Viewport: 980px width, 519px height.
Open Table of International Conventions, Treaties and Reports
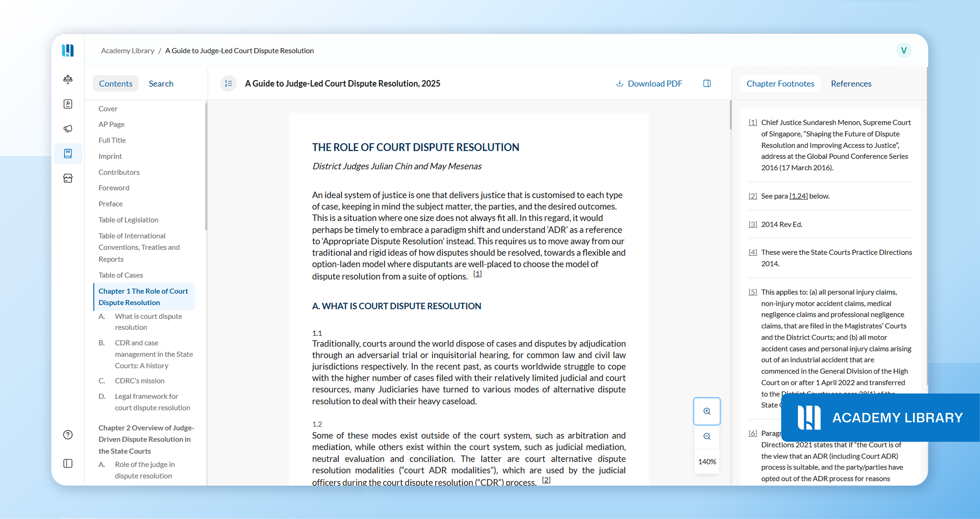[139, 247]
